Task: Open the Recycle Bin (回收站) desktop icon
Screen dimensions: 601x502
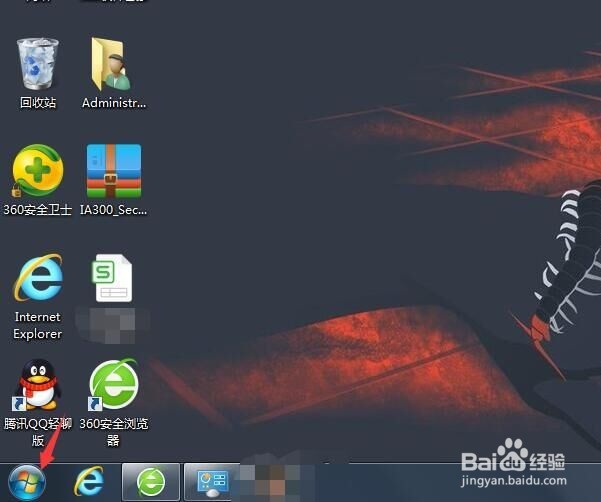Action: point(37,64)
